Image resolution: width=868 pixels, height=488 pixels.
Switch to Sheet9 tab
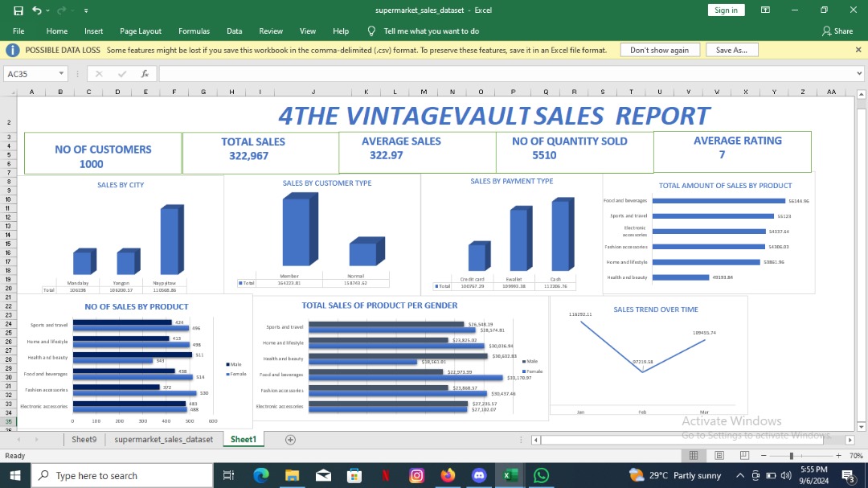84,439
